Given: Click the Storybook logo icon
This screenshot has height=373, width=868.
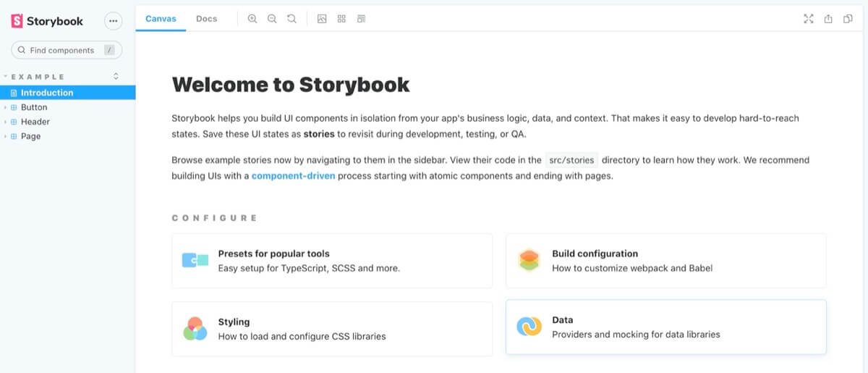Looking at the screenshot, I should (x=17, y=21).
